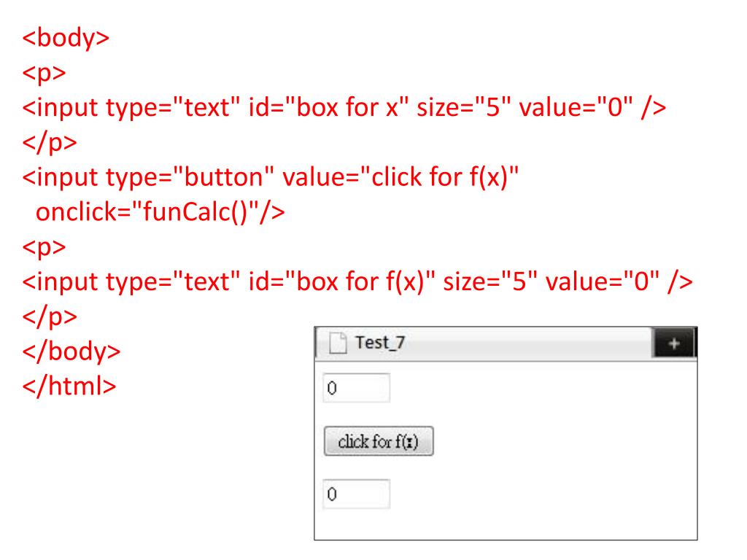747x560 pixels.
Task: Focus the top text box containing 0
Action: point(356,389)
